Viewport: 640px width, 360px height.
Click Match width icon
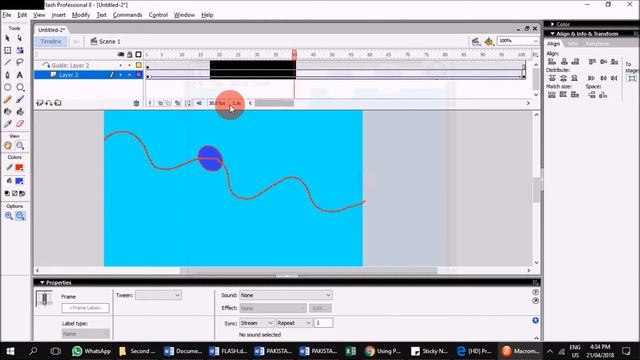click(552, 95)
